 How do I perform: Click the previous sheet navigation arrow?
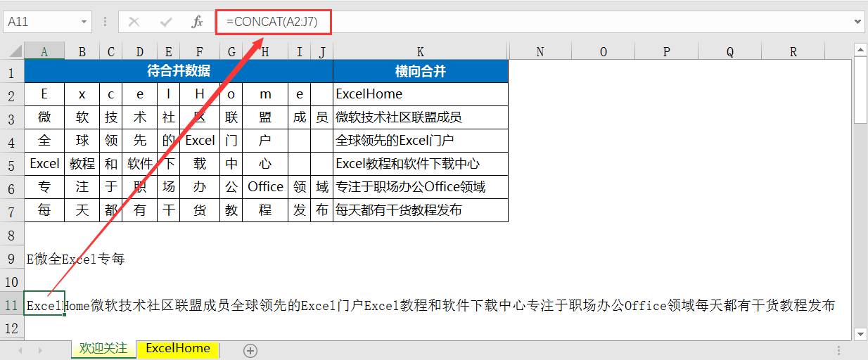coord(20,349)
